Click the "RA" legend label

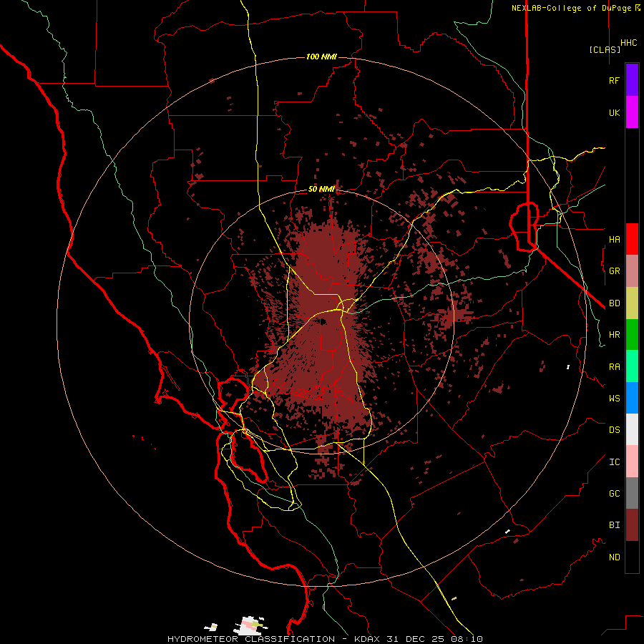(614, 367)
